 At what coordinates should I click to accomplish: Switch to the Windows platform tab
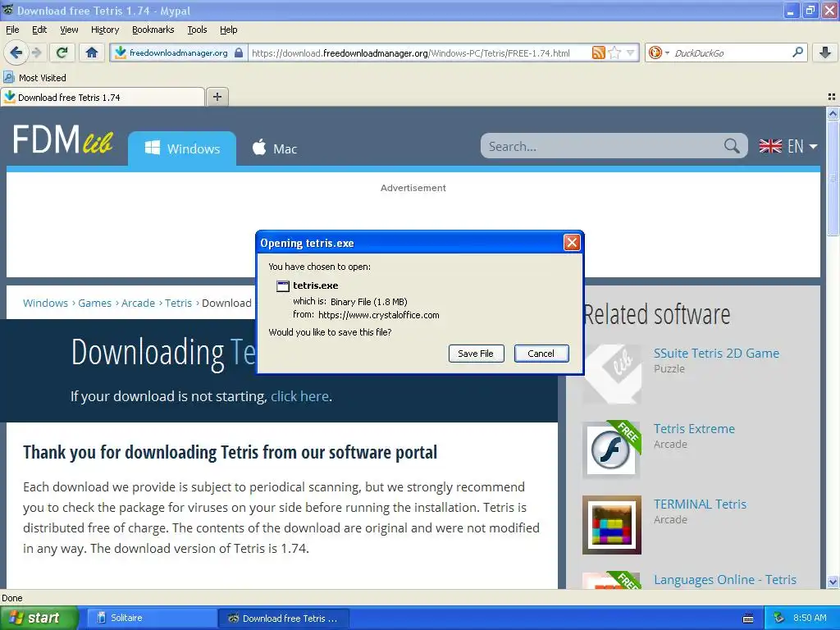(x=182, y=148)
